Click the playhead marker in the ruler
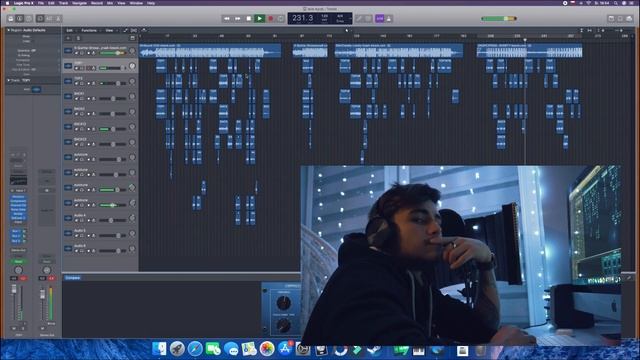 coord(525,40)
